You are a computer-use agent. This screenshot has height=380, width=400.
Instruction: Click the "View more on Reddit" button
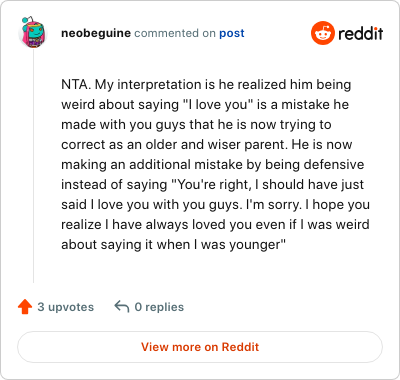(200, 347)
